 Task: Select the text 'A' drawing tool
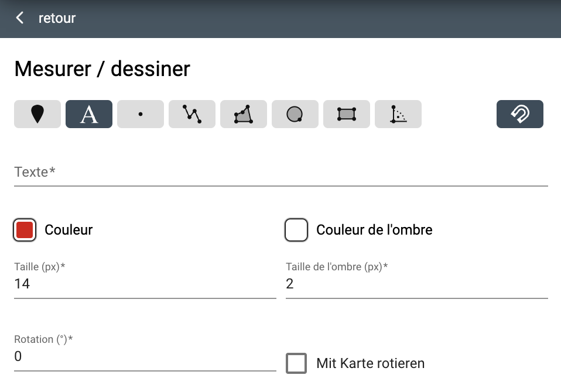tap(89, 114)
